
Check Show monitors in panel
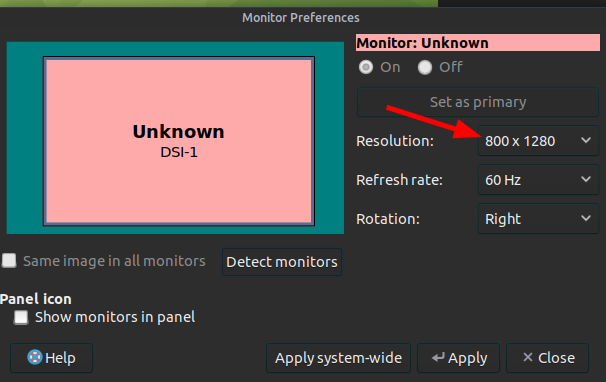[21, 317]
